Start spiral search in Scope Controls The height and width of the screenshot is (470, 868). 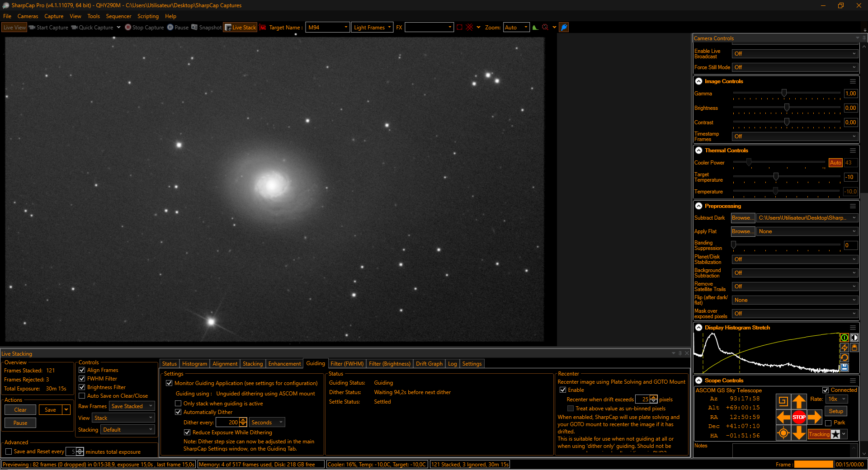(783, 401)
